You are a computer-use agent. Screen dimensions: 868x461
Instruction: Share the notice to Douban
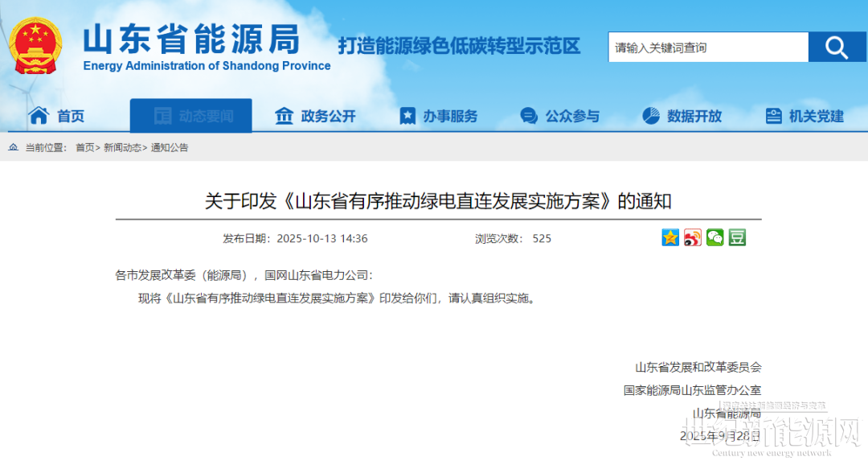pyautogui.click(x=737, y=237)
